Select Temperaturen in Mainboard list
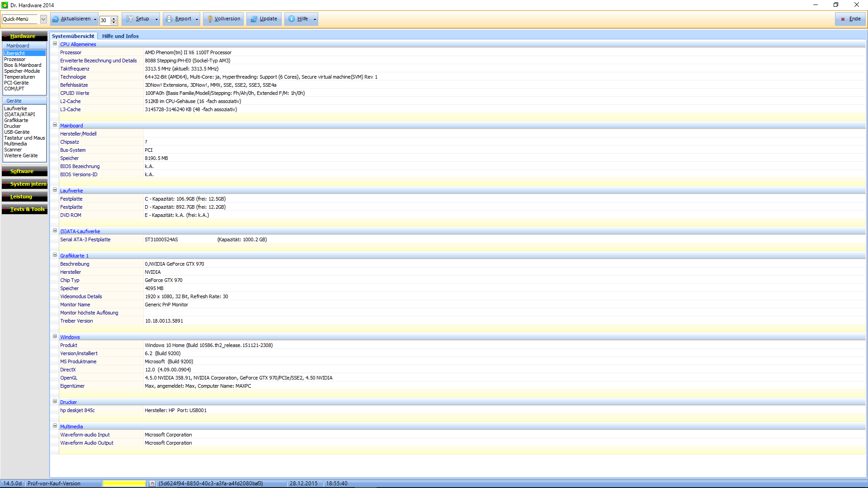868x488 pixels. click(x=19, y=77)
